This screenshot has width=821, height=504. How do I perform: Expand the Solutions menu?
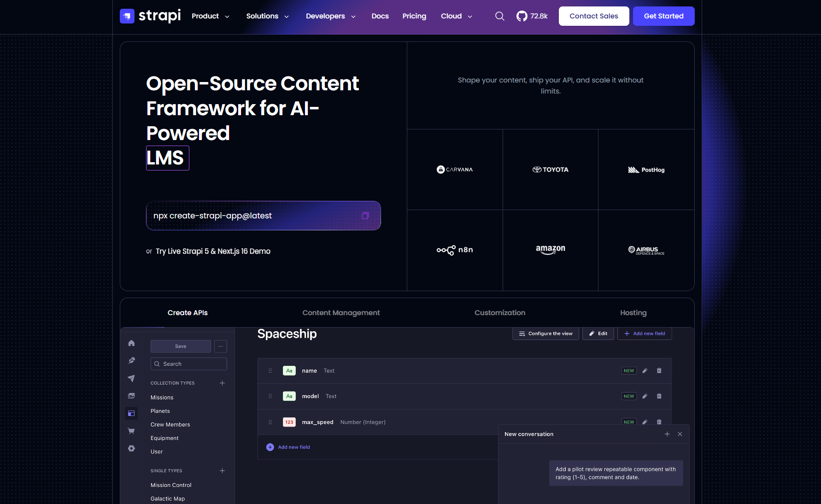[x=268, y=16]
